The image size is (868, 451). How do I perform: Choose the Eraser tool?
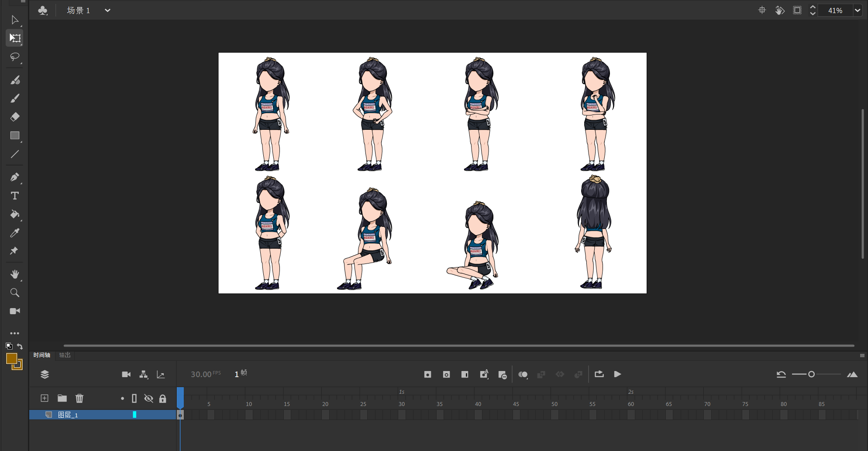[15, 117]
